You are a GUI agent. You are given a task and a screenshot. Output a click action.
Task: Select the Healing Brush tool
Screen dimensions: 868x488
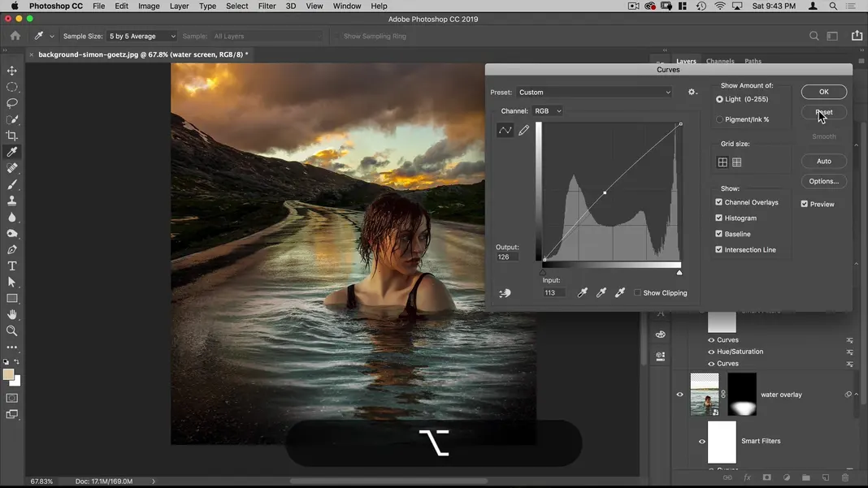tap(11, 168)
